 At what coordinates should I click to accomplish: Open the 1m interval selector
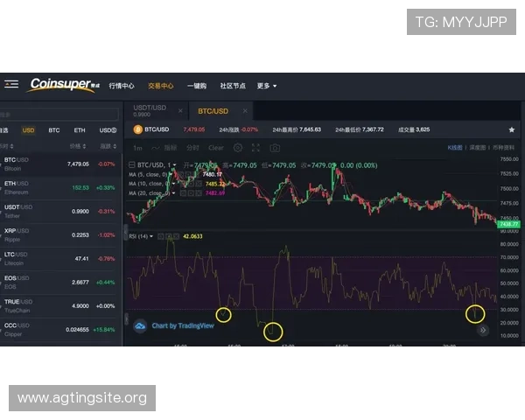137,148
